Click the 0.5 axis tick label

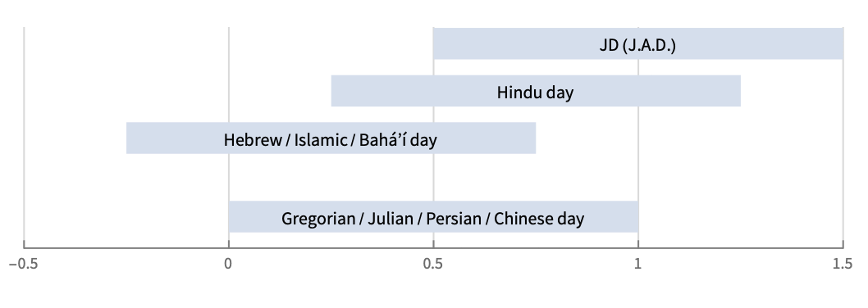tap(433, 265)
